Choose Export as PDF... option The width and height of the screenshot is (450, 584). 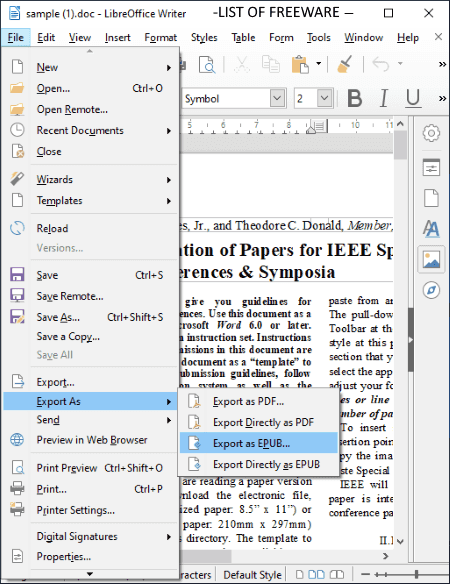[259, 402]
